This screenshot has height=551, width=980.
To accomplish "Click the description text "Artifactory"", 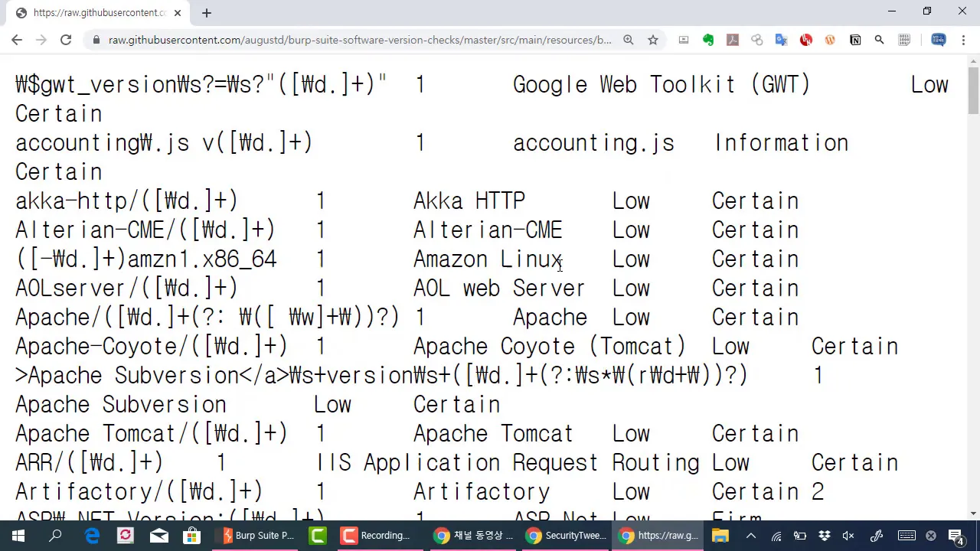I will 482,491.
